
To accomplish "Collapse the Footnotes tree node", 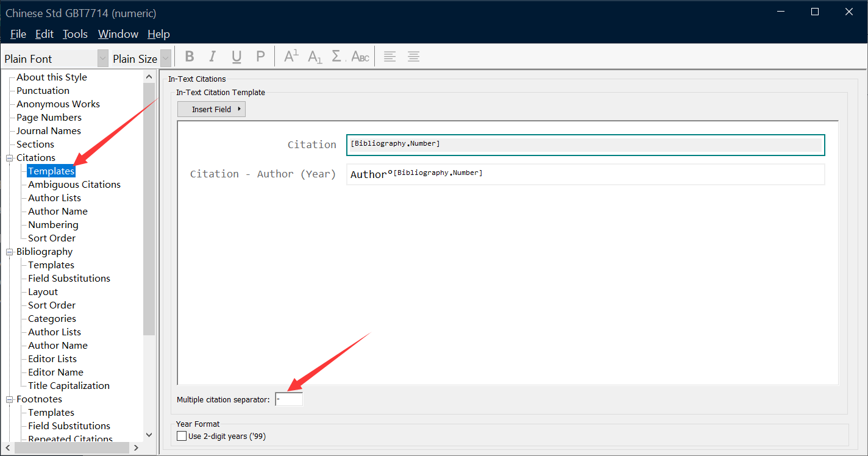I will (10, 399).
